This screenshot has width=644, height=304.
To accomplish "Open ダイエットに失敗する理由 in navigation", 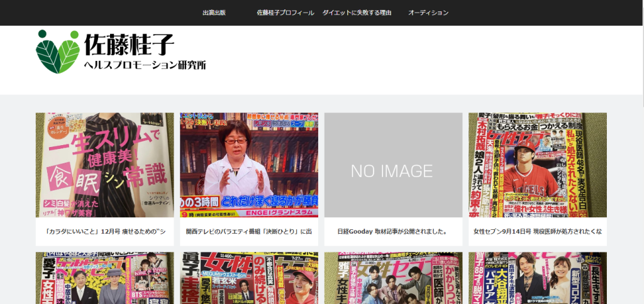I will (x=357, y=13).
